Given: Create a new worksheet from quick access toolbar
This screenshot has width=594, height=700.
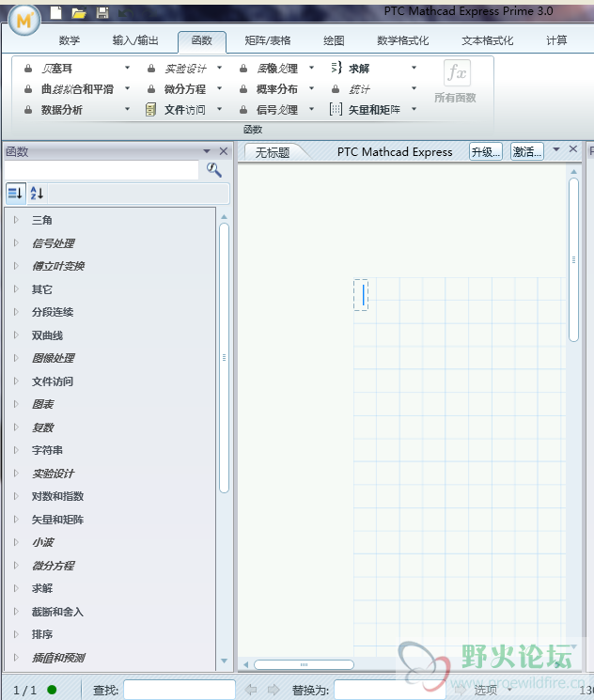Looking at the screenshot, I should [x=55, y=12].
